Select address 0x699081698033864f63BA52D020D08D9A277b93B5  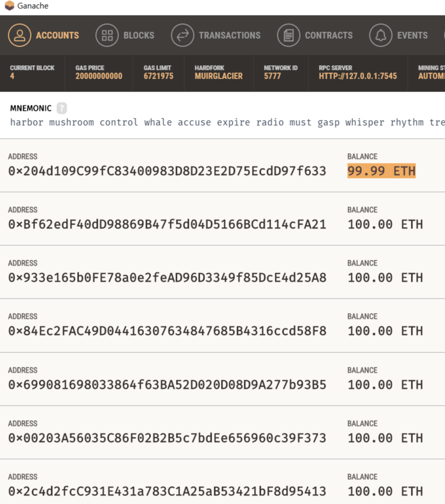167,385
